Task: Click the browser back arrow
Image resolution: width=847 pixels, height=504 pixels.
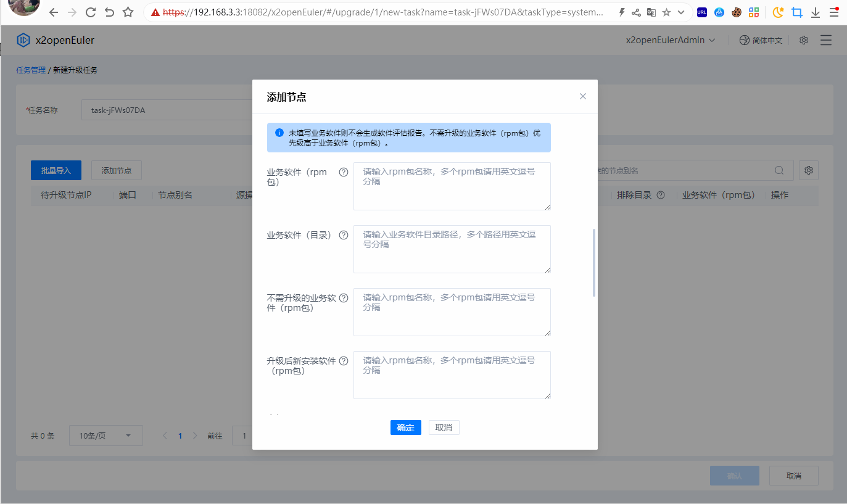Action: (x=54, y=12)
